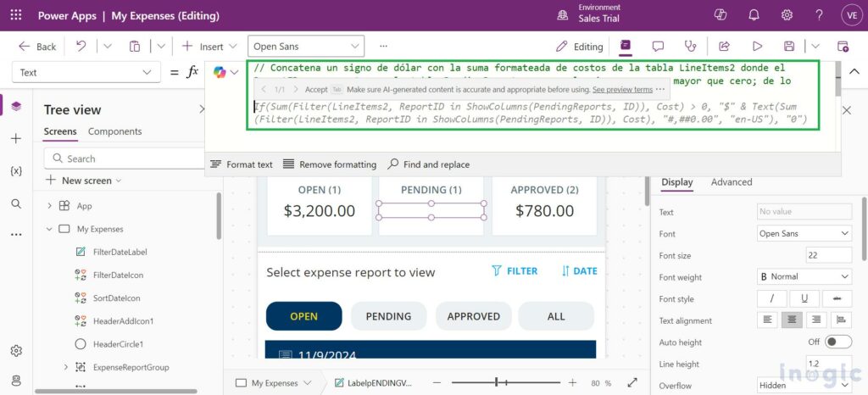Run the App checker stethoscope icon
Viewport: 868px width, 395px height.
click(x=691, y=47)
